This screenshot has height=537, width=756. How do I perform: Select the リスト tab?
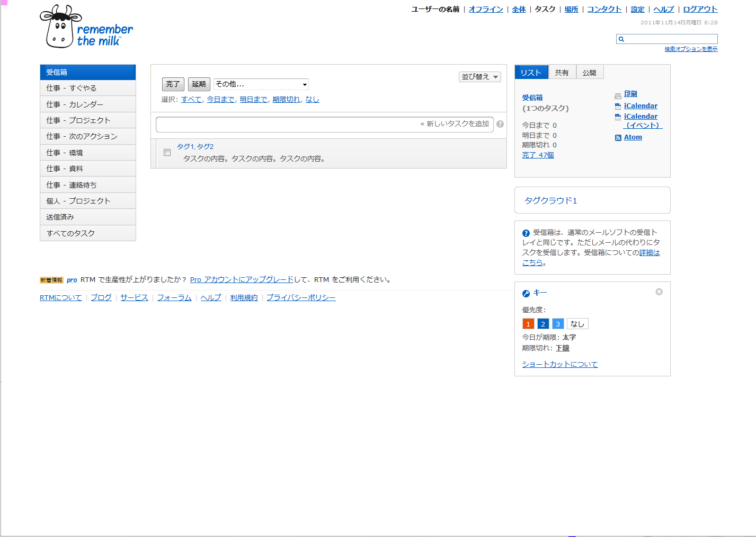pos(531,73)
